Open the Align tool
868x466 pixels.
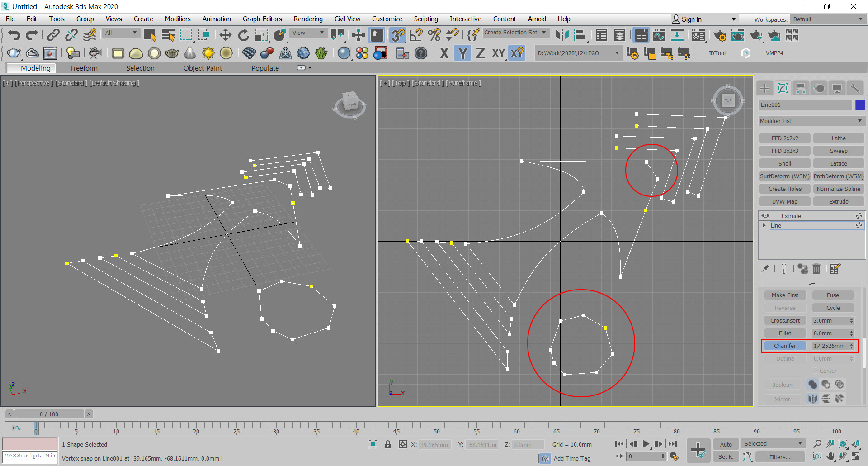coord(580,35)
